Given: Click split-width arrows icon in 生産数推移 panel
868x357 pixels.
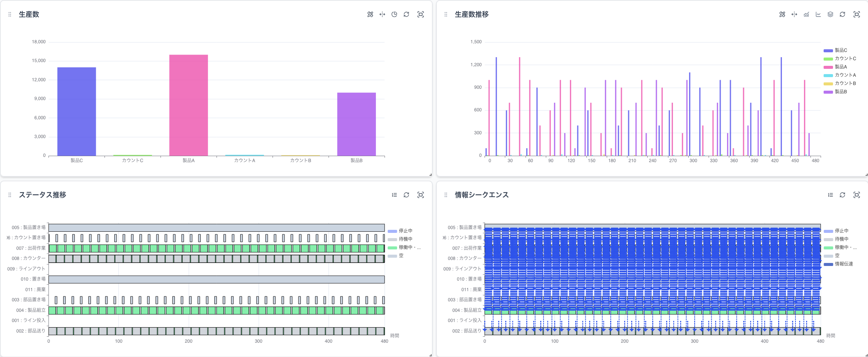Looking at the screenshot, I should click(794, 14).
